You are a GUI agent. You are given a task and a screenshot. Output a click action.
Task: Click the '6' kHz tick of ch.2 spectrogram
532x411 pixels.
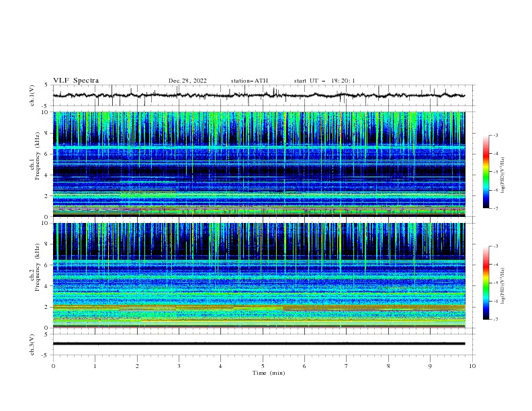coord(46,265)
